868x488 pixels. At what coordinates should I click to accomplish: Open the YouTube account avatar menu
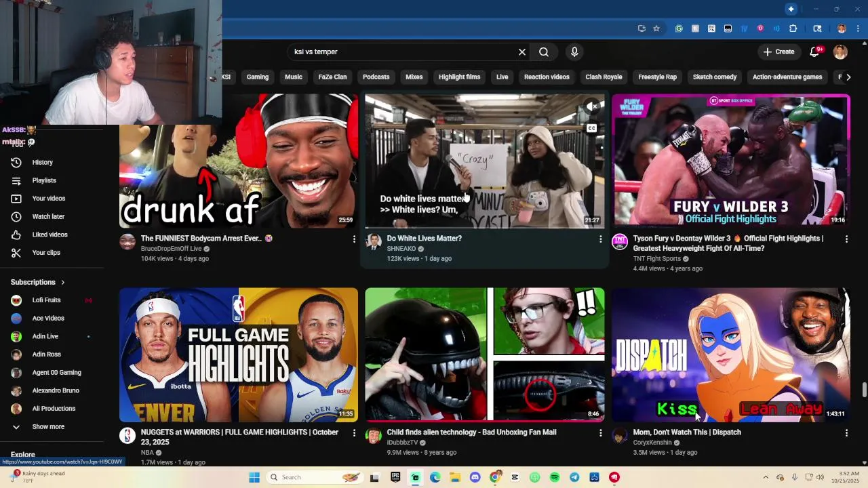(x=840, y=52)
